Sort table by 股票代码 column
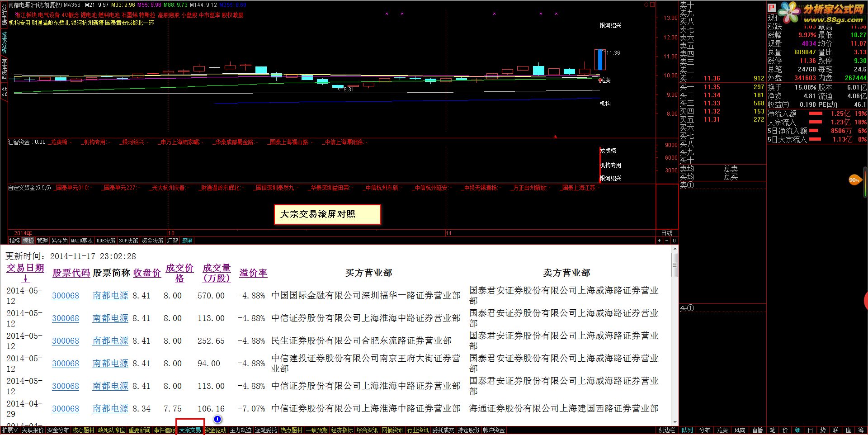This screenshot has height=435, width=868. tap(71, 273)
